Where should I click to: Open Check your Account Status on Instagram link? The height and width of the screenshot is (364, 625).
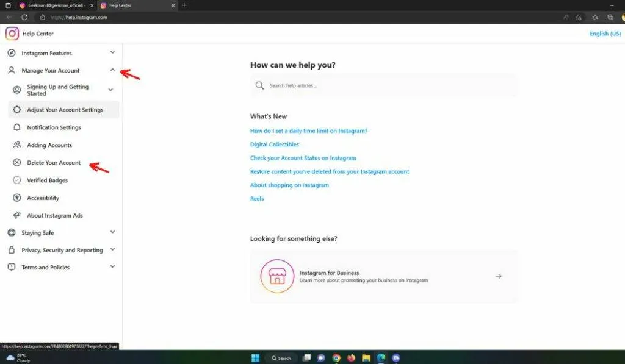[x=303, y=158]
